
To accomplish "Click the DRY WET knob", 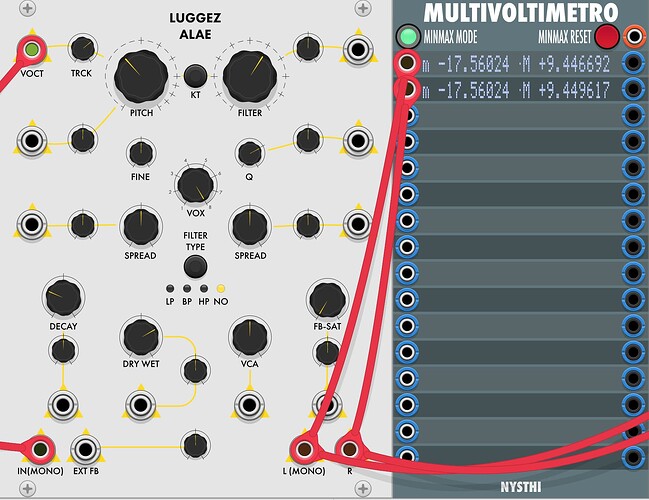I will tap(140, 336).
